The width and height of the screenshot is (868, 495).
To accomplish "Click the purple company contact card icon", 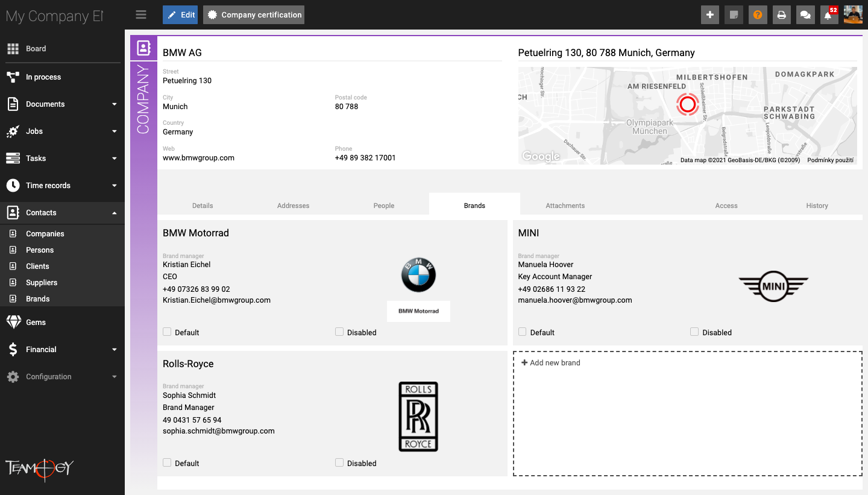I will [x=143, y=48].
